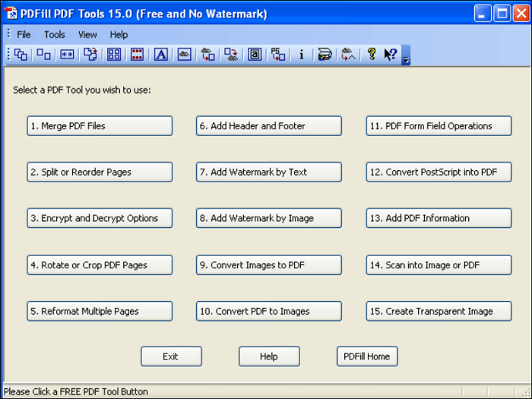The image size is (532, 399).
Task: Click '15. Create Transparent Image' button
Action: (439, 311)
